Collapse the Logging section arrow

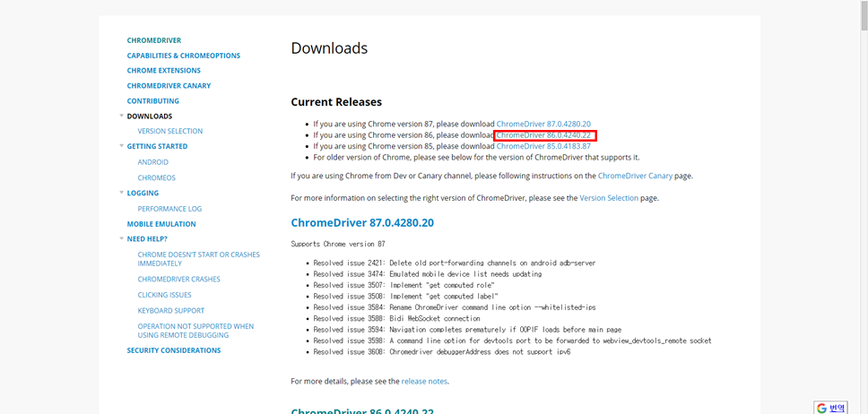click(x=122, y=192)
